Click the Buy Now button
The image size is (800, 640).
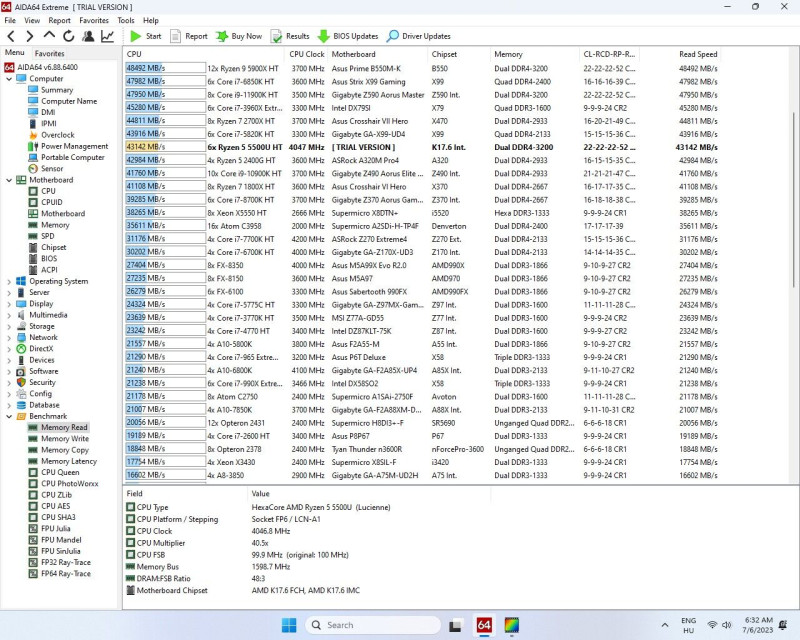tap(239, 36)
